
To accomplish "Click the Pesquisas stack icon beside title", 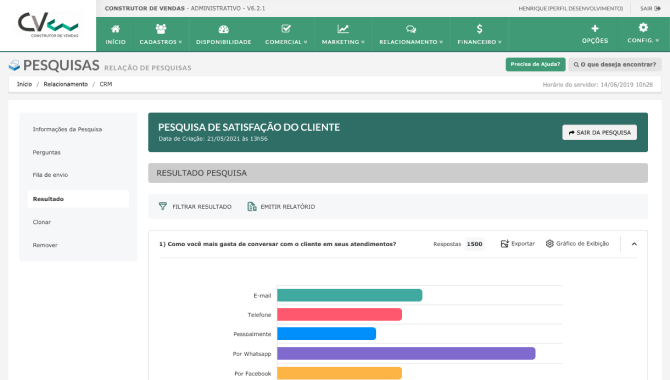I will 14,65.
